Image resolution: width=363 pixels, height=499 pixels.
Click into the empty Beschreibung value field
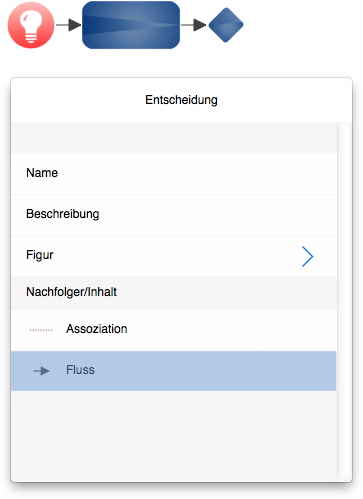coord(218,215)
